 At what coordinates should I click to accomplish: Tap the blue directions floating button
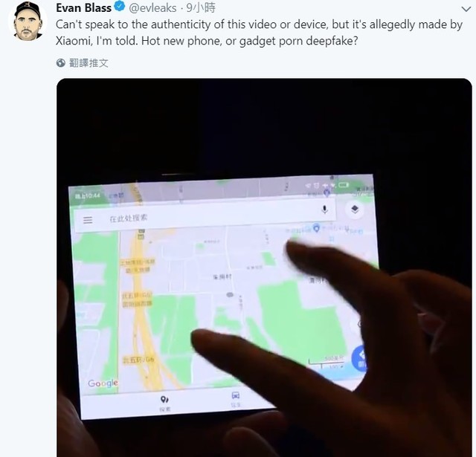(360, 359)
